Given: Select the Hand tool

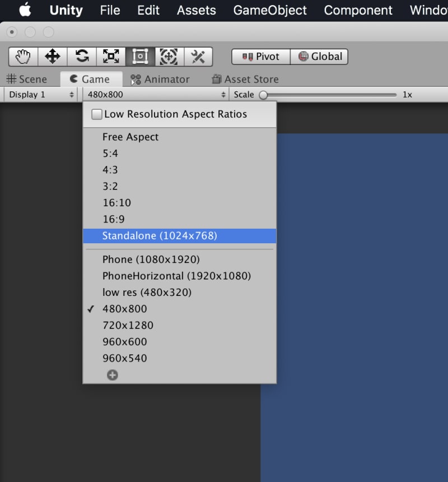Looking at the screenshot, I should click(x=23, y=57).
